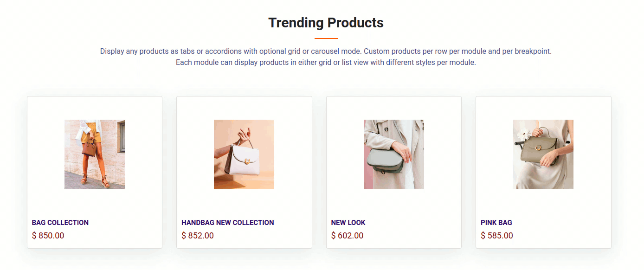Click the $ 602.00 price label

348,236
